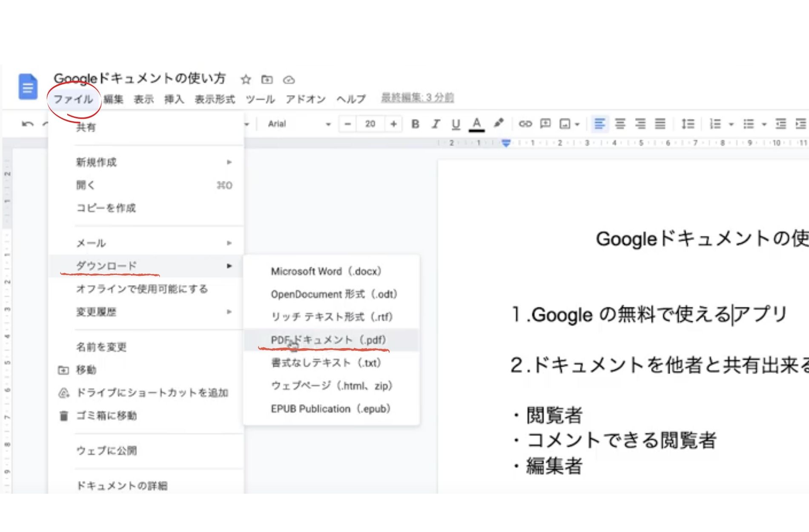Open the アドオン menu
The width and height of the screenshot is (809, 532).
tap(306, 99)
